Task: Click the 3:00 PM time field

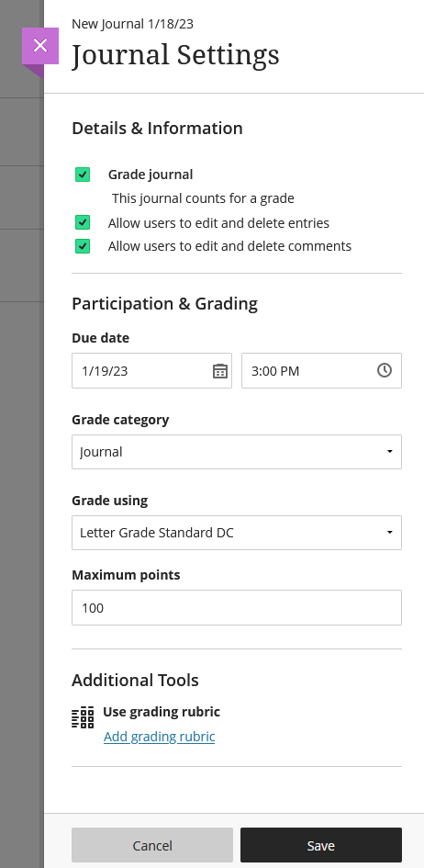Action: click(x=322, y=370)
